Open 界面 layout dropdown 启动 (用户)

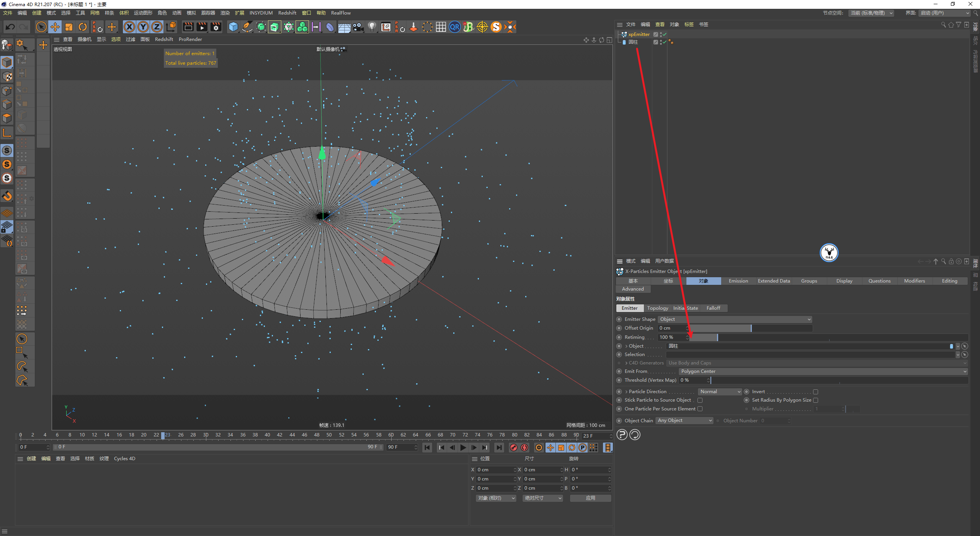tap(944, 13)
